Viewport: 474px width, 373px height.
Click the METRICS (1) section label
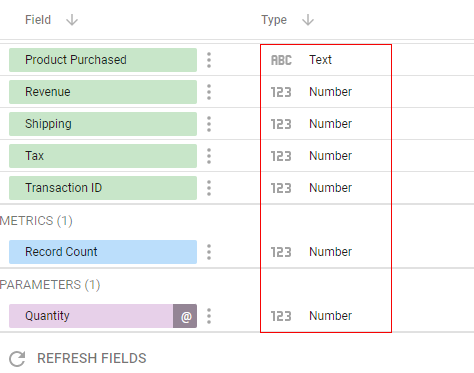point(36,221)
